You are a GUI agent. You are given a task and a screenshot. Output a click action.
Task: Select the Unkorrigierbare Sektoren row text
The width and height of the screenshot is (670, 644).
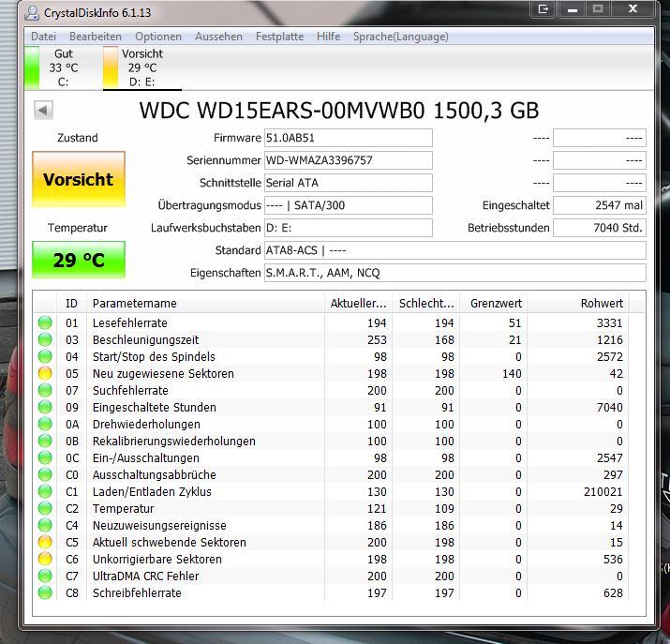click(157, 560)
